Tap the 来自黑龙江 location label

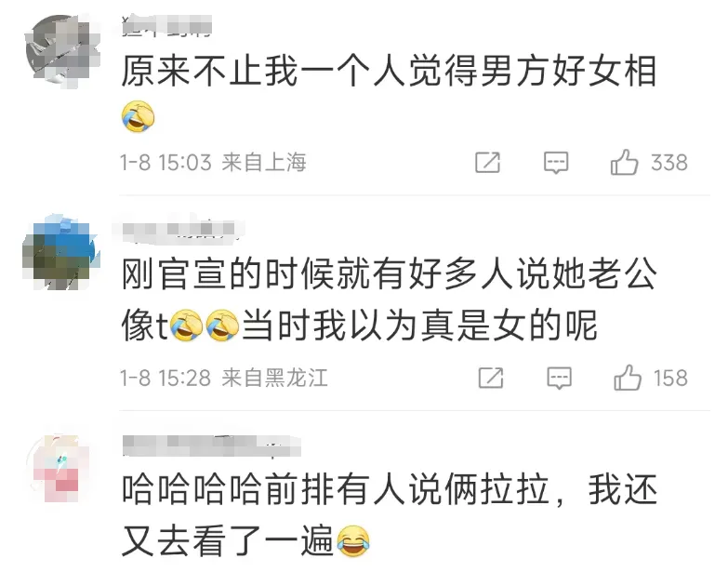274,378
